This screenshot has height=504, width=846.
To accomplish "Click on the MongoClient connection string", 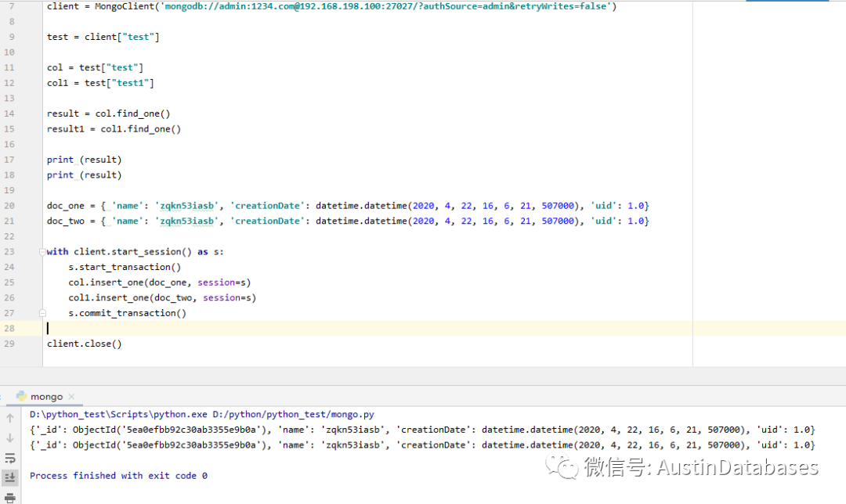I will [x=385, y=6].
